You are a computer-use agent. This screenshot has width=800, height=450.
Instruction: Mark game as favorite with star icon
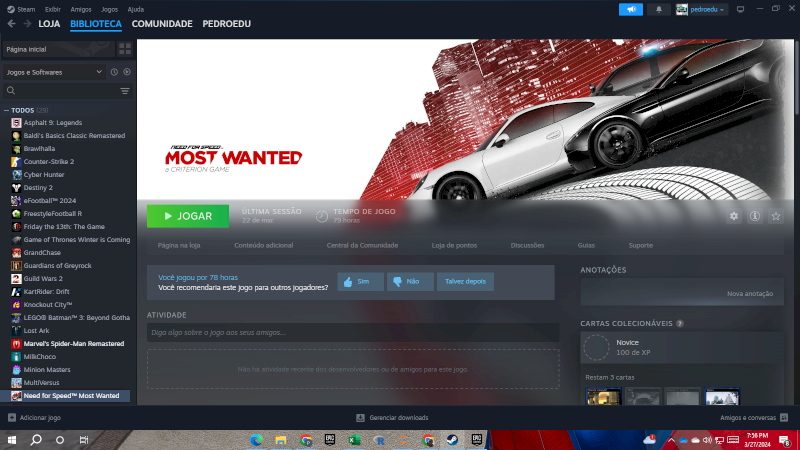pyautogui.click(x=776, y=216)
